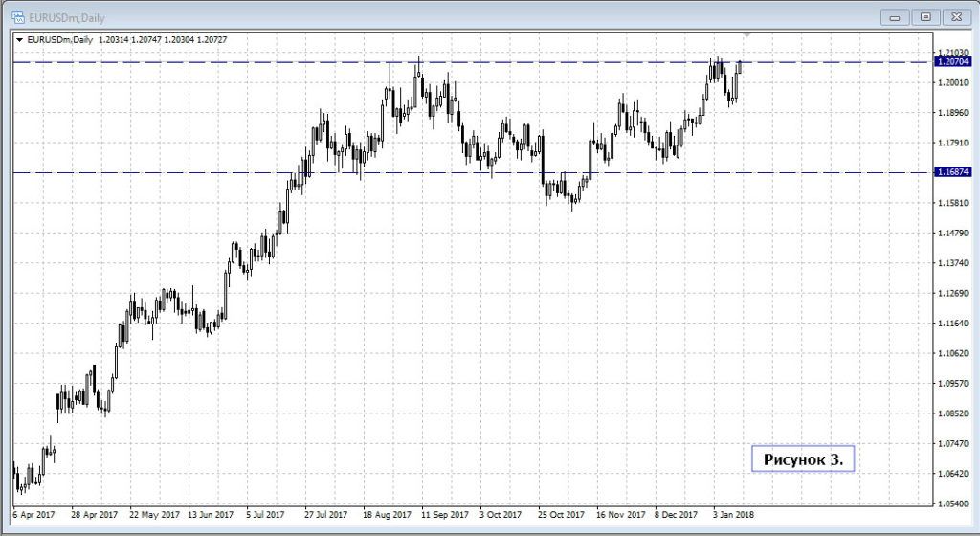Click the gray chart shift triangle marker
The height and width of the screenshot is (536, 980).
[x=747, y=34]
